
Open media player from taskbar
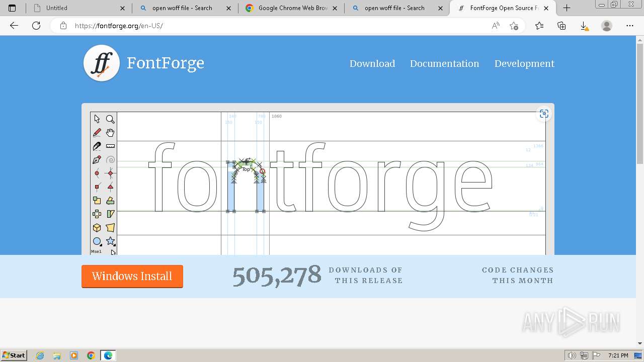coord(74,355)
